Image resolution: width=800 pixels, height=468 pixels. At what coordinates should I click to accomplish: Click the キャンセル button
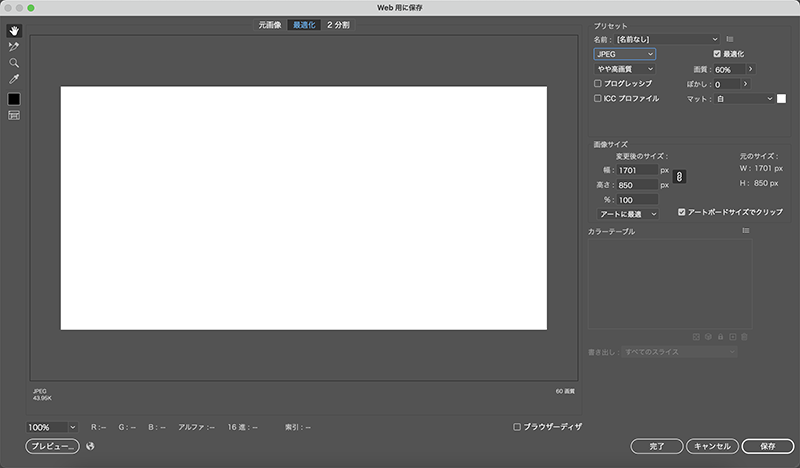pyautogui.click(x=712, y=446)
